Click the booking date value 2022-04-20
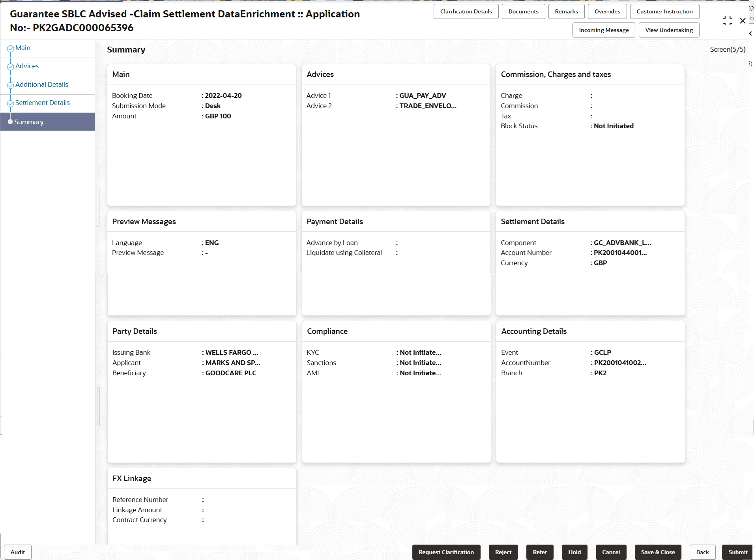 coord(223,96)
